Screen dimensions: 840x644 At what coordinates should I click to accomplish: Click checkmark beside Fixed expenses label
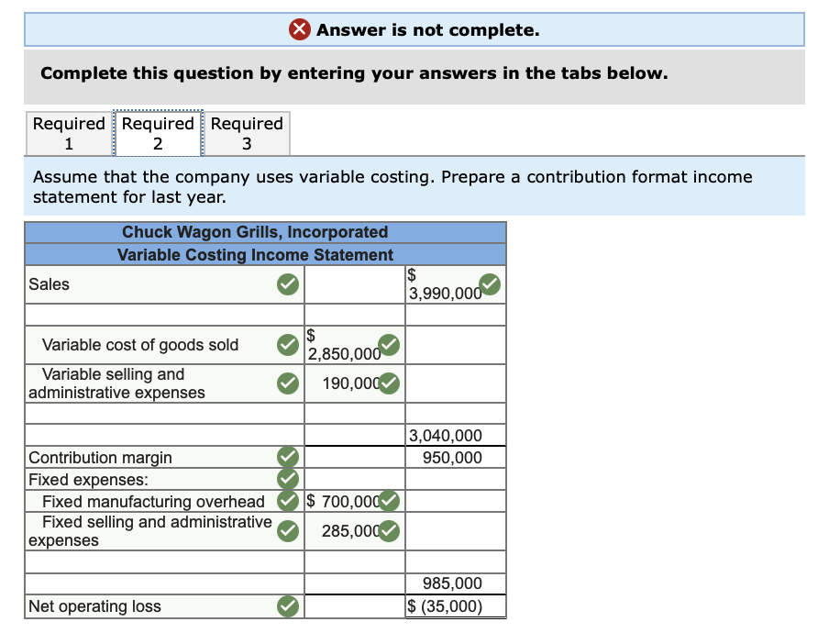pyautogui.click(x=288, y=479)
